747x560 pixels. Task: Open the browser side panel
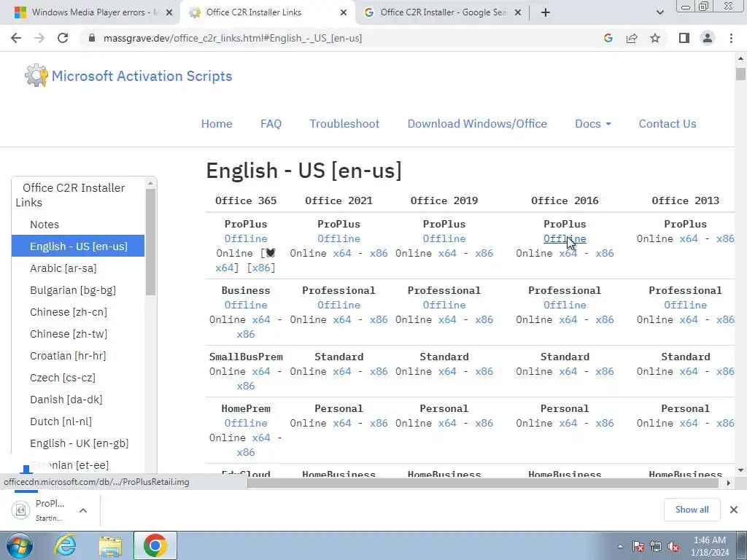(x=684, y=38)
